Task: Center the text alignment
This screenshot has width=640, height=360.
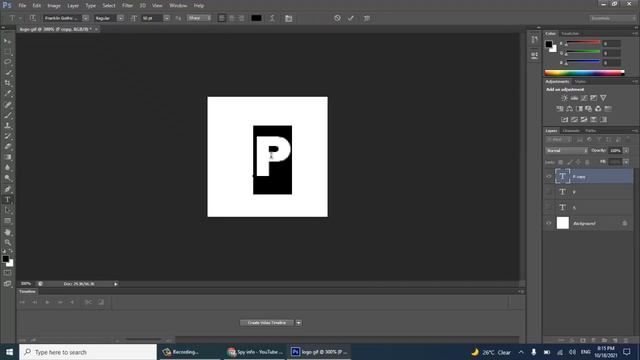Action: coord(231,18)
